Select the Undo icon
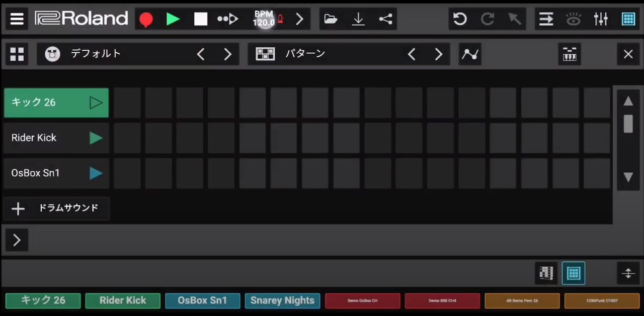The width and height of the screenshot is (644, 316). pos(459,19)
